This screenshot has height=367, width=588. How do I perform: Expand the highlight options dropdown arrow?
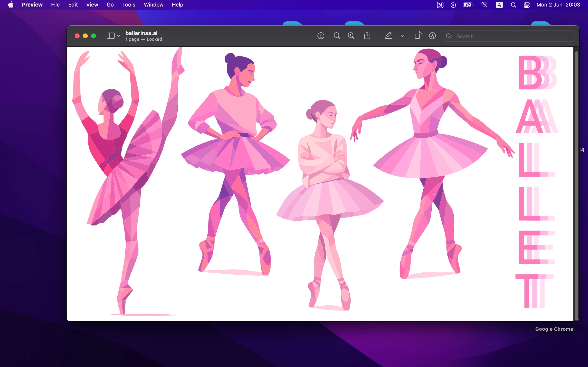(x=403, y=36)
